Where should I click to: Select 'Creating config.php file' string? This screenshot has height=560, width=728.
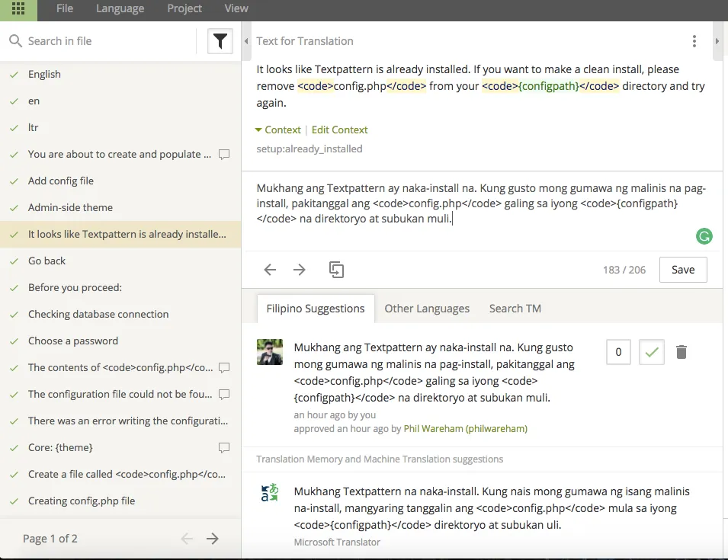coord(120,501)
